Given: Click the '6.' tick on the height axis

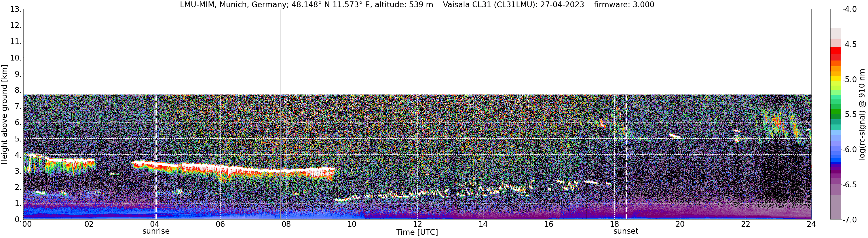Looking at the screenshot, I should [x=18, y=122].
